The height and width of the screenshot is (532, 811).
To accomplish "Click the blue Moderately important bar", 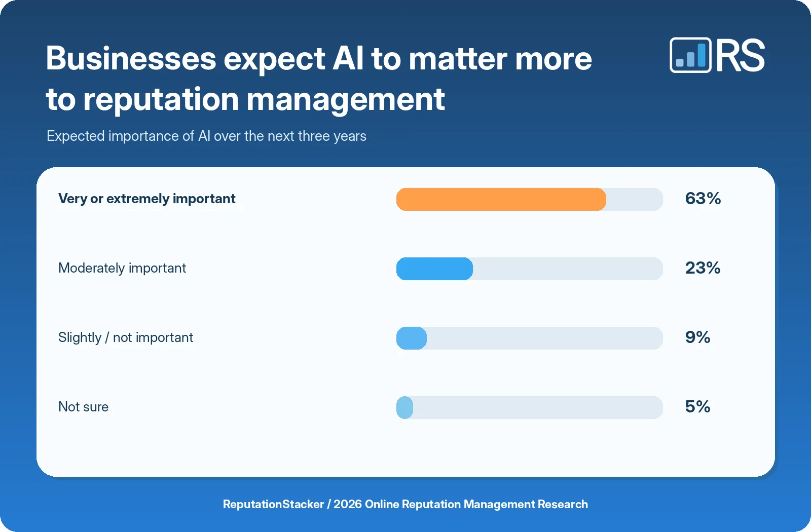I will click(434, 269).
